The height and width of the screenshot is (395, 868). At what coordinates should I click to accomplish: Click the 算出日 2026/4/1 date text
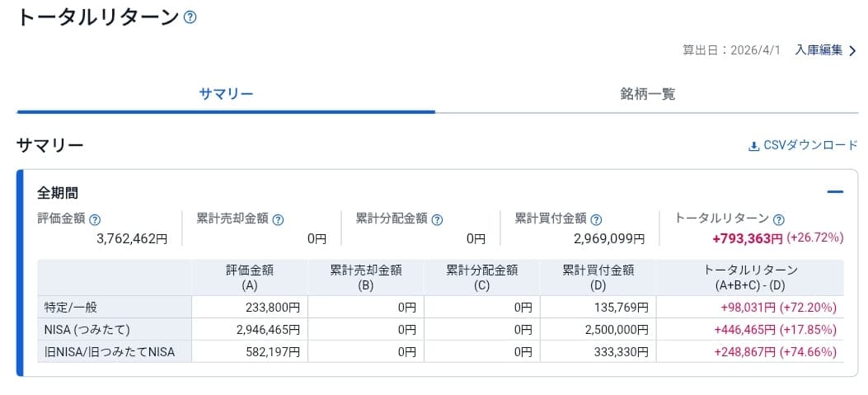[x=731, y=50]
